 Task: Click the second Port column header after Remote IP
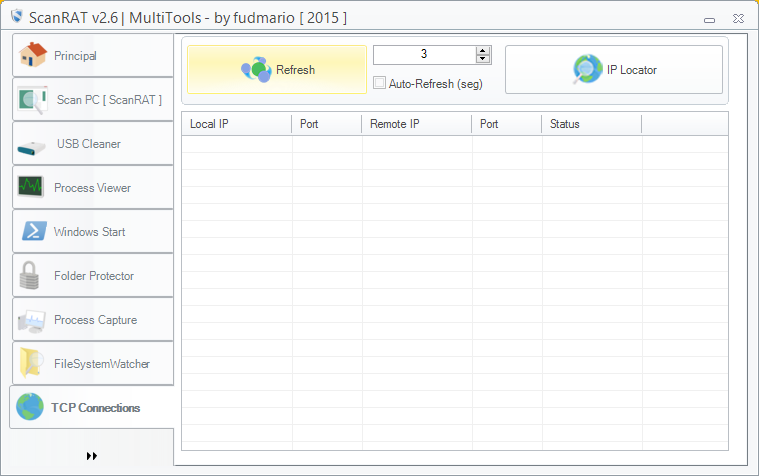[x=507, y=124]
